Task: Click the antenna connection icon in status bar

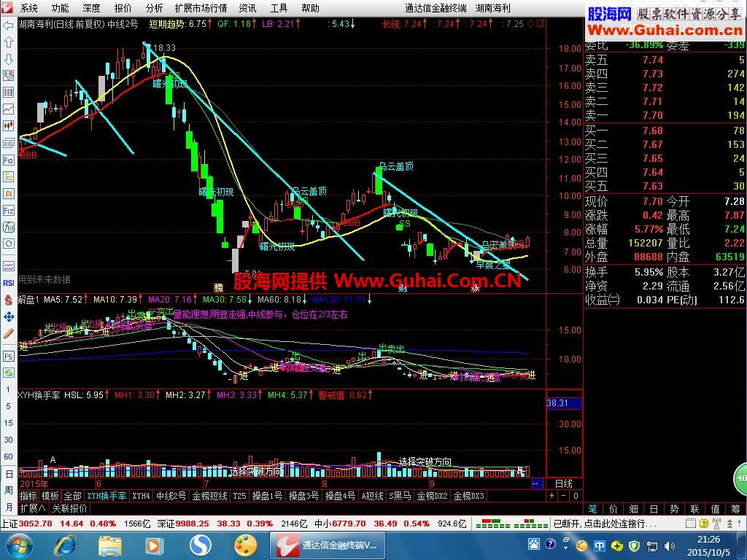Action: coord(716,524)
